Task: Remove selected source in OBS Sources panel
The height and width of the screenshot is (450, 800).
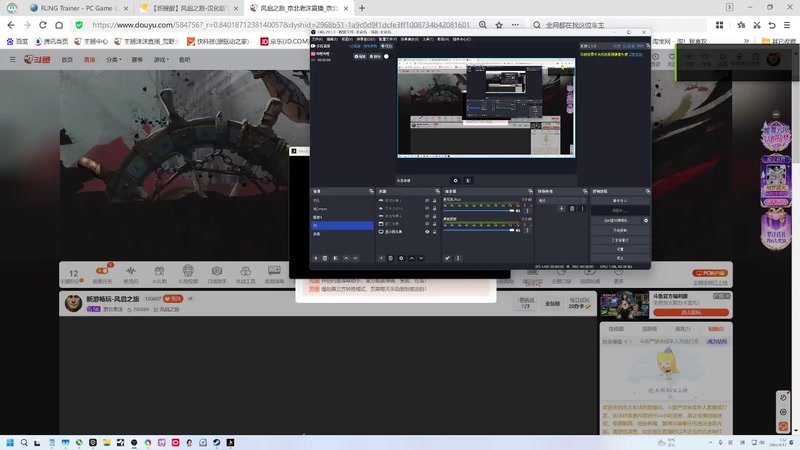Action: click(x=391, y=258)
